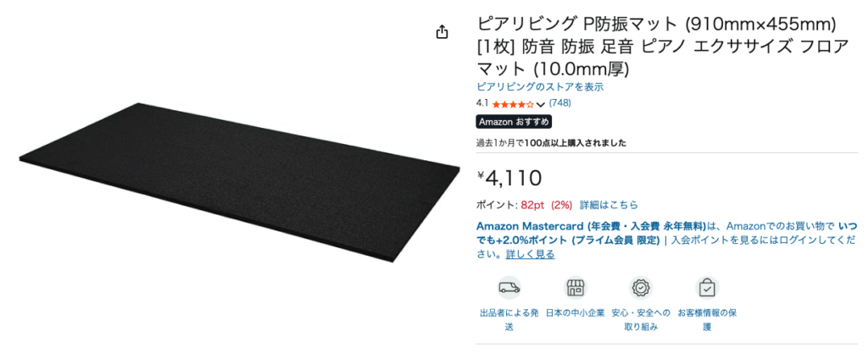Click the 出品者による発送 label
The width and height of the screenshot is (868, 359).
[x=509, y=320]
